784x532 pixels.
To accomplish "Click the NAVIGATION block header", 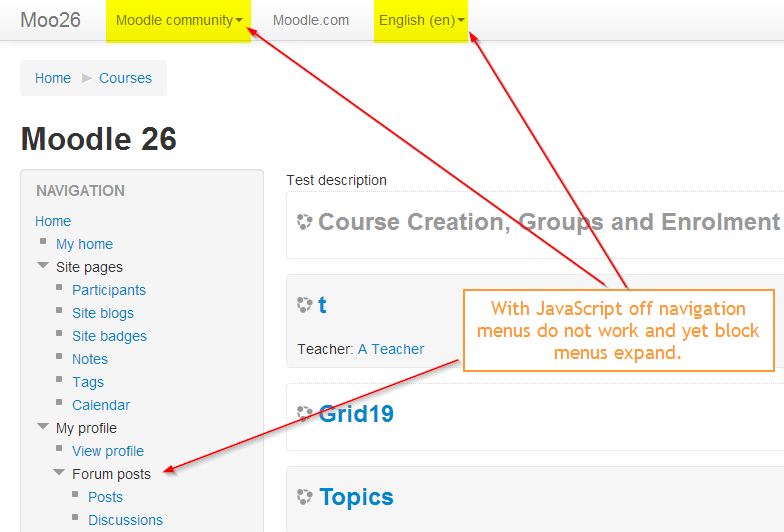I will pos(80,190).
